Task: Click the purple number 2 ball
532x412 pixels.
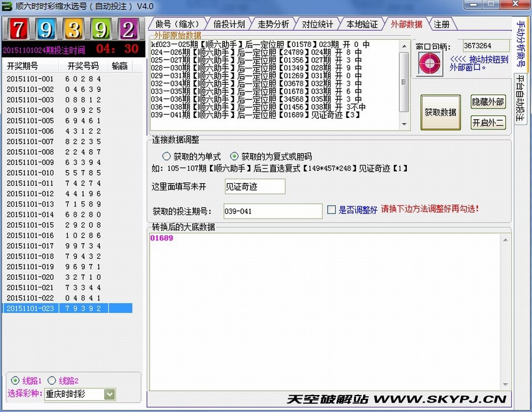Action: [x=128, y=29]
